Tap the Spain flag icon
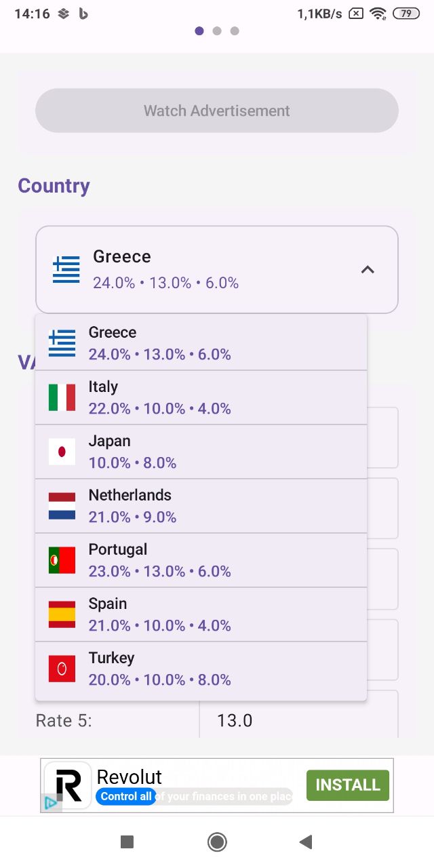Image resolution: width=434 pixels, height=868 pixels. [x=62, y=614]
